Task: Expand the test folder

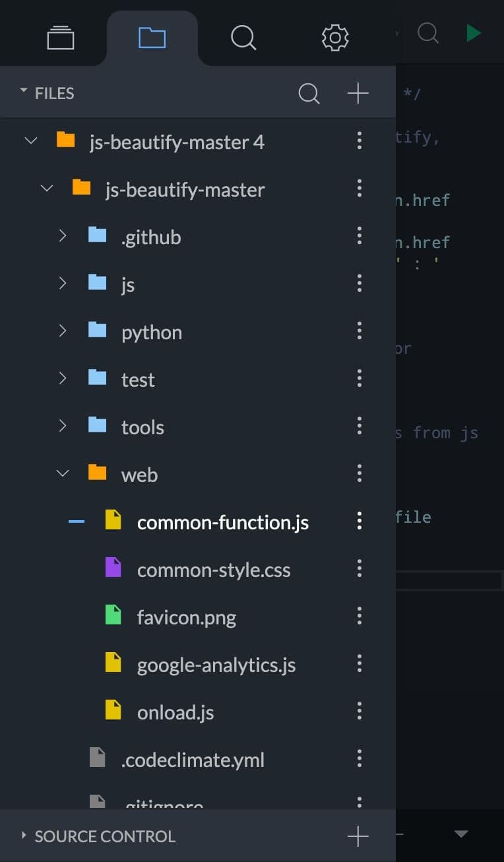Action: point(61,378)
